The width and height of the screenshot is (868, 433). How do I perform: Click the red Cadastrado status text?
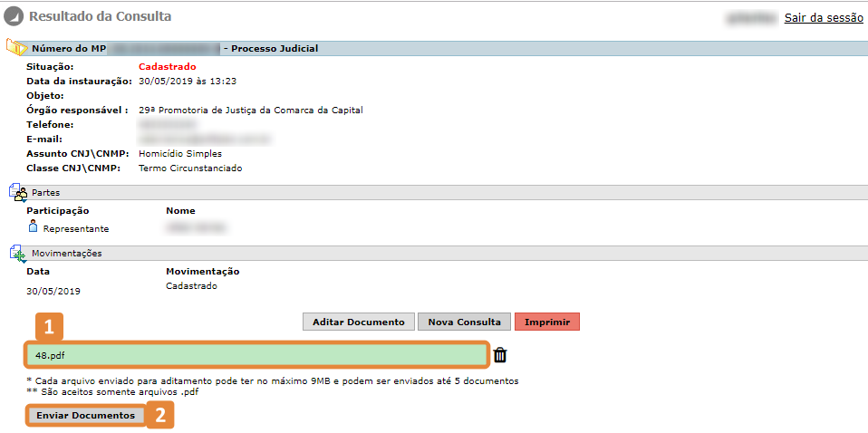pyautogui.click(x=168, y=66)
